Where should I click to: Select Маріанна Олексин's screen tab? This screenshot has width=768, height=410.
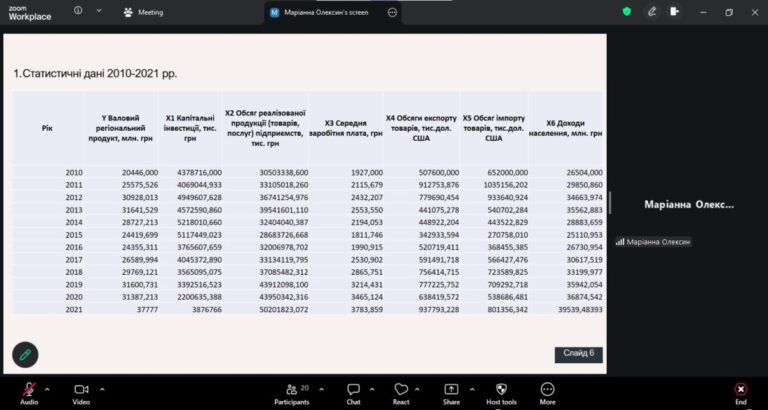326,13
